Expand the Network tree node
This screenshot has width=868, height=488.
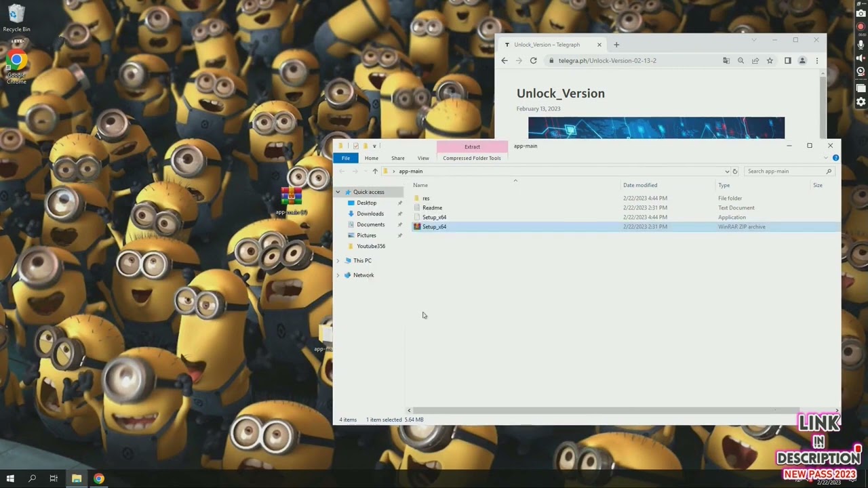pos(338,275)
